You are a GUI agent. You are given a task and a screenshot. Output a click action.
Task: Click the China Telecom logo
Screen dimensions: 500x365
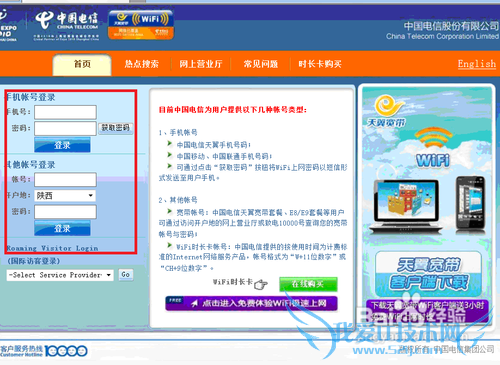(x=67, y=26)
